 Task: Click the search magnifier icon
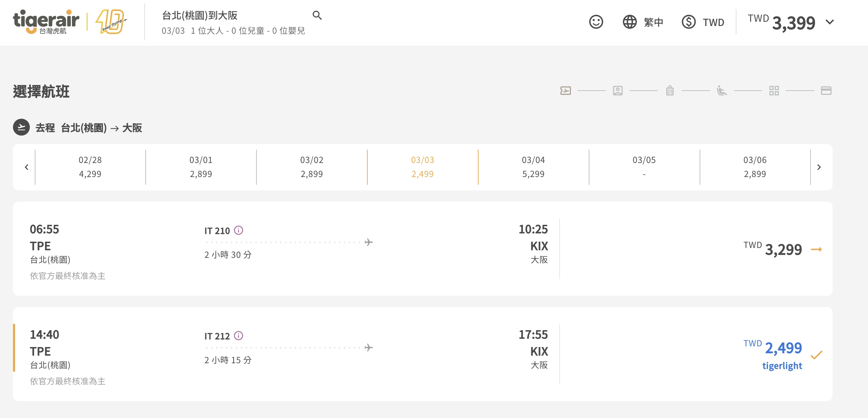317,15
